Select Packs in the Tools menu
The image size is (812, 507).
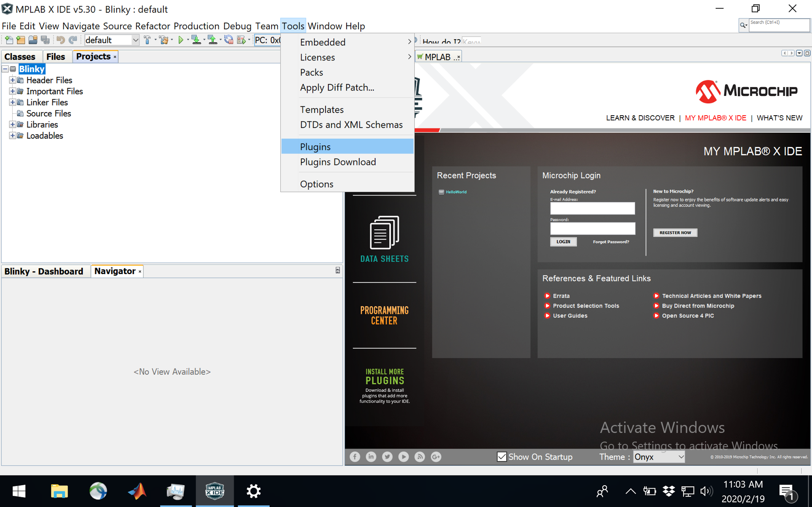348,72
